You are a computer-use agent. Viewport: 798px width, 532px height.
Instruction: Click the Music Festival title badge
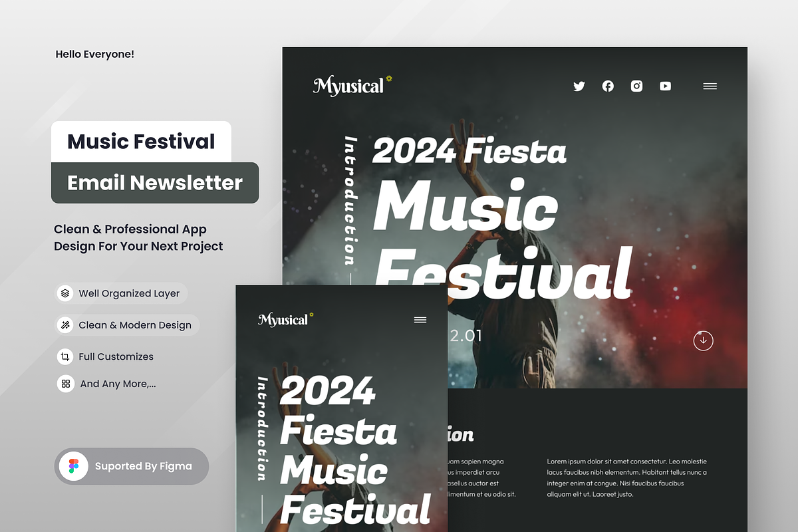(x=141, y=142)
